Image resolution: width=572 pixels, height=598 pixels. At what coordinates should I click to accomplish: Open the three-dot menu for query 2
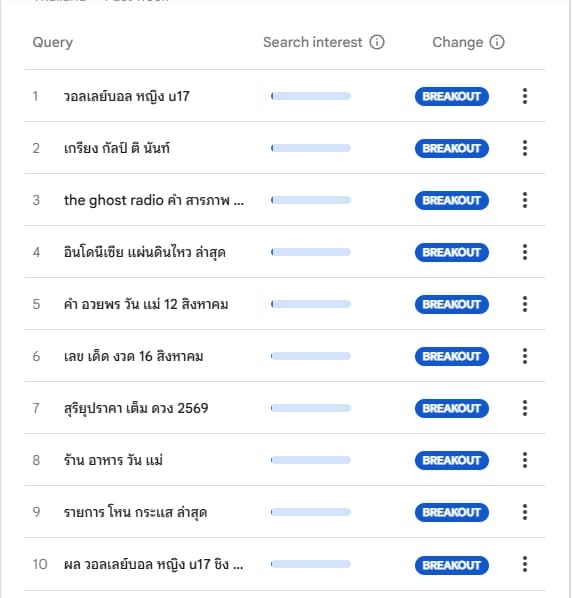tap(525, 148)
